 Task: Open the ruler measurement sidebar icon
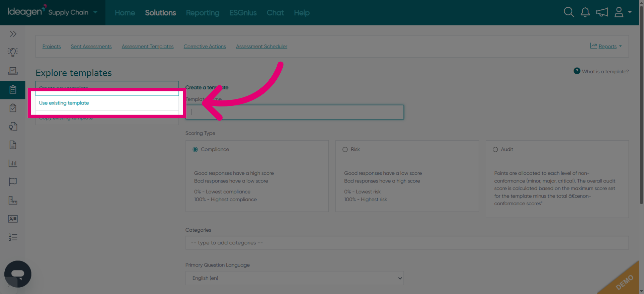point(13,200)
